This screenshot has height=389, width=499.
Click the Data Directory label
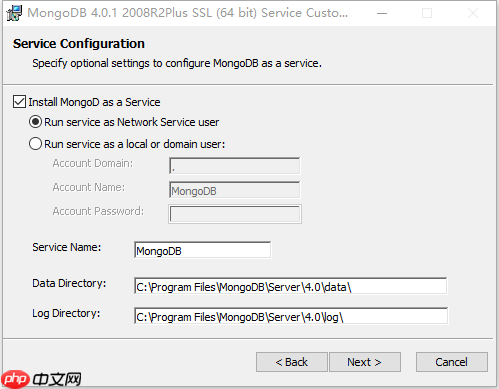coord(69,283)
